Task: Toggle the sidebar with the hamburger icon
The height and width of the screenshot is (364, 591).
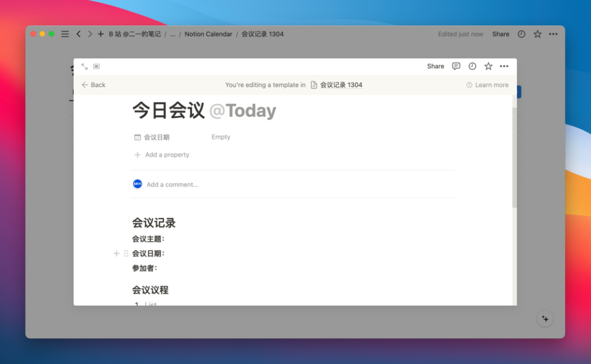Action: (65, 34)
